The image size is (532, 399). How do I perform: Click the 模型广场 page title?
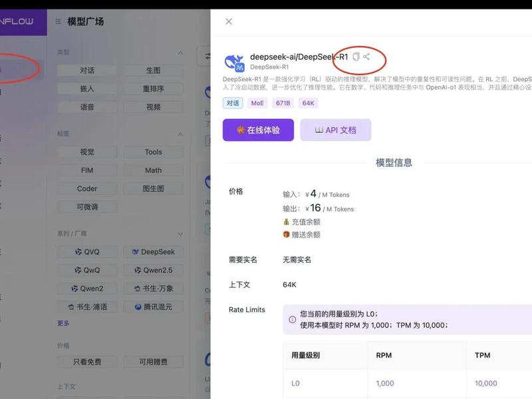click(86, 22)
